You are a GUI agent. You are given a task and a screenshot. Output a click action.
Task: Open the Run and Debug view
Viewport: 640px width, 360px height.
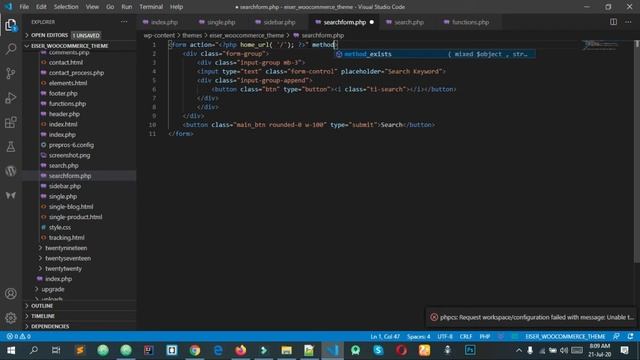11,98
